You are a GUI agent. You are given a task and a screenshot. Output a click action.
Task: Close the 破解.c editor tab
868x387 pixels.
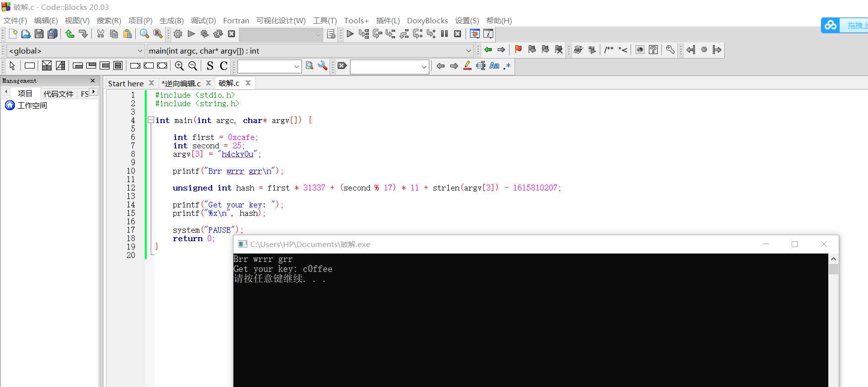[x=248, y=83]
